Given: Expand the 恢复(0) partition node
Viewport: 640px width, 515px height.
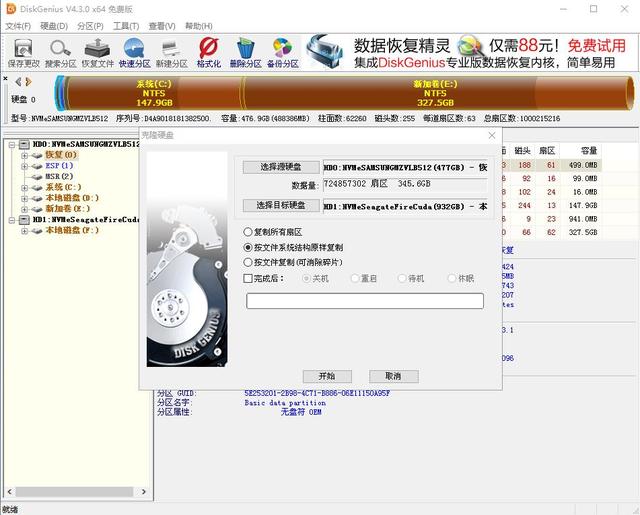Looking at the screenshot, I should [x=24, y=155].
